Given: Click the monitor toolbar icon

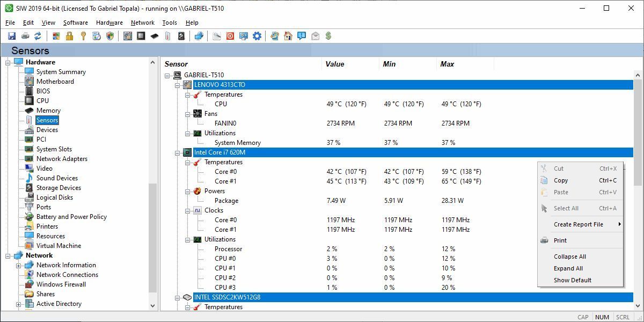Looking at the screenshot, I should (244, 36).
